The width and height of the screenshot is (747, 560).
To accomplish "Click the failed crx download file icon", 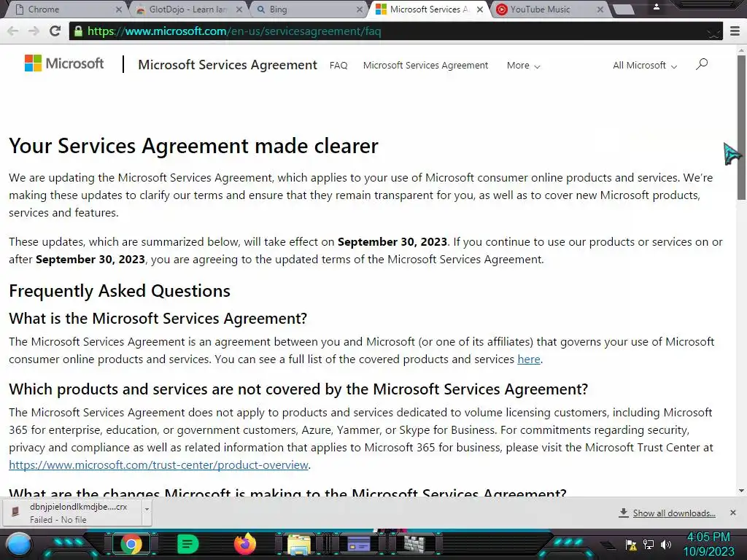I will (x=16, y=511).
